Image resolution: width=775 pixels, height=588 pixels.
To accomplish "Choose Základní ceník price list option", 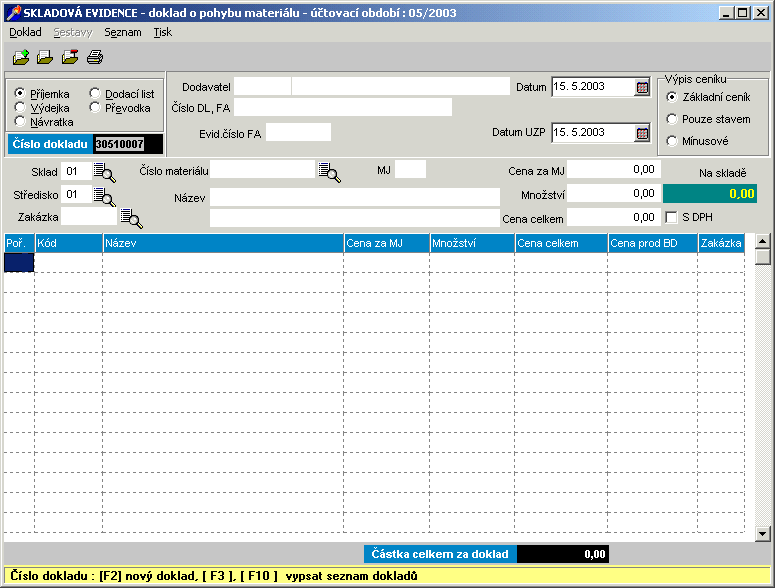I will pos(672,97).
